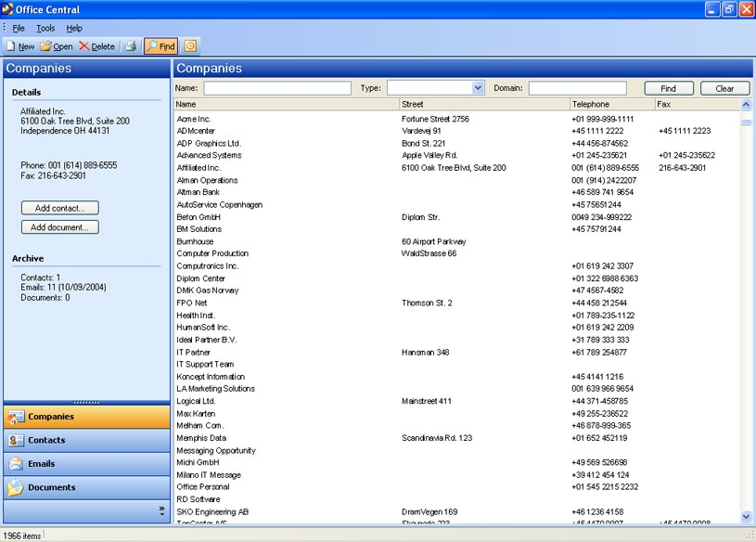
Task: Click the clock icon next to Find
Action: [190, 45]
